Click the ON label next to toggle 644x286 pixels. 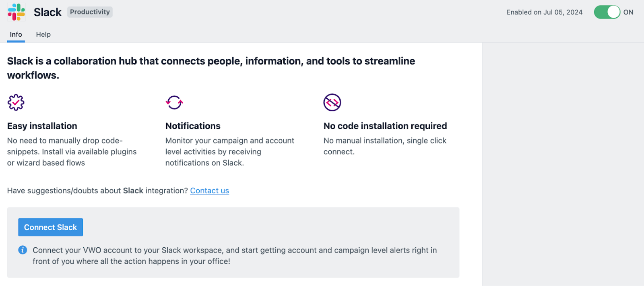pyautogui.click(x=628, y=12)
